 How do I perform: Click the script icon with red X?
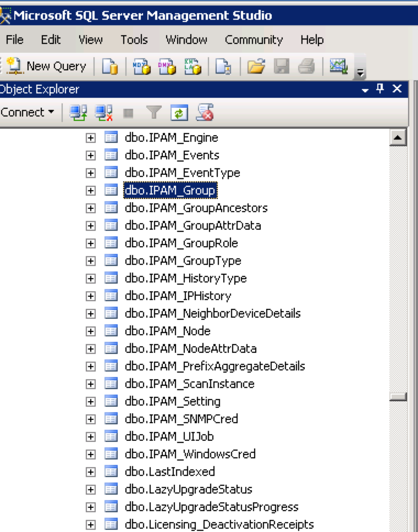pos(205,112)
